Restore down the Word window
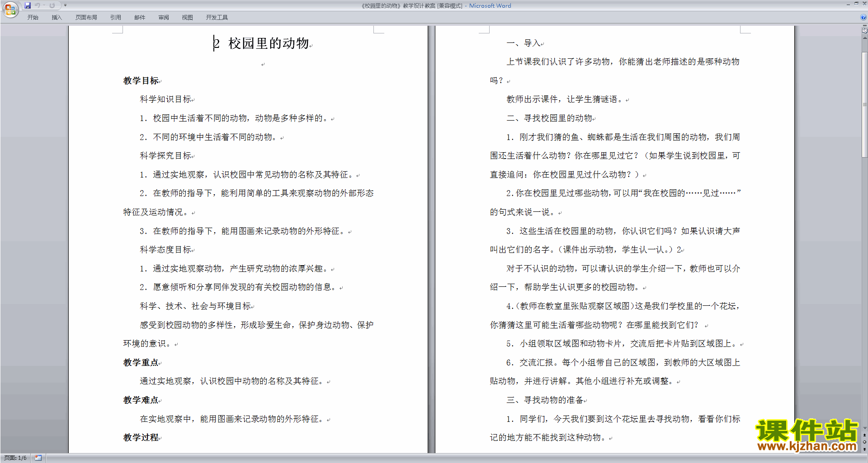The height and width of the screenshot is (463, 868). [856, 4]
